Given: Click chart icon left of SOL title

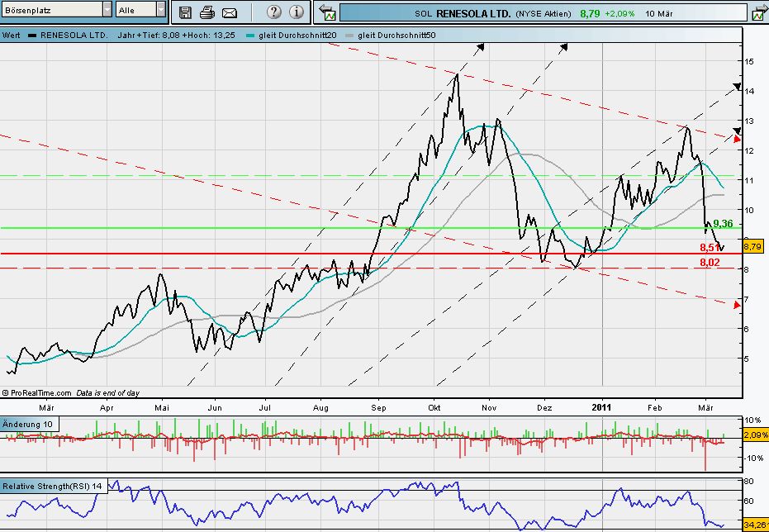Looking at the screenshot, I should click(328, 13).
